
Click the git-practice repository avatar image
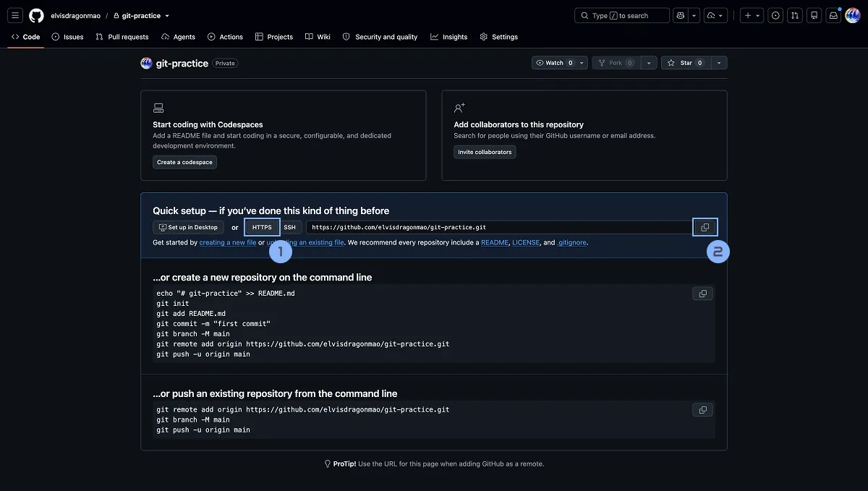147,63
